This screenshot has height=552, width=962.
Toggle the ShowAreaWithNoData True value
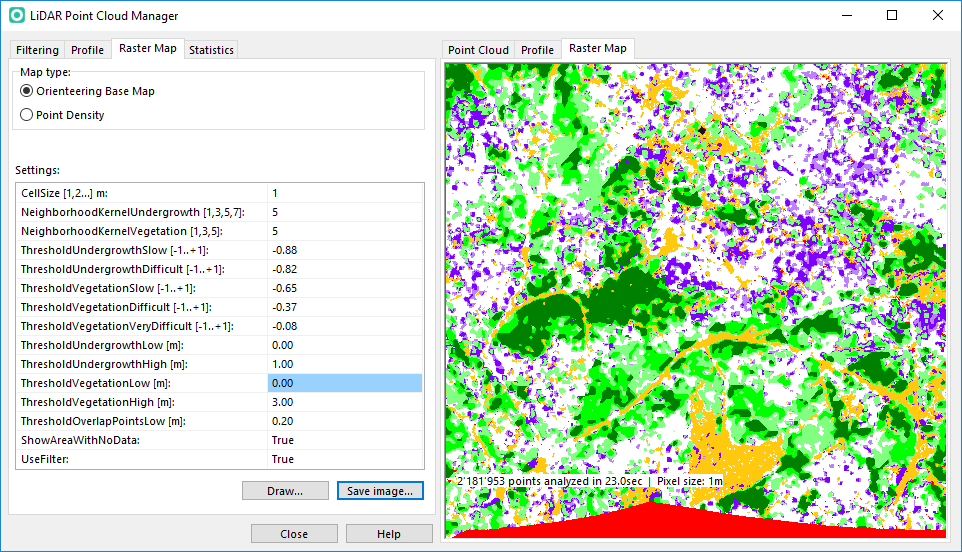point(345,440)
